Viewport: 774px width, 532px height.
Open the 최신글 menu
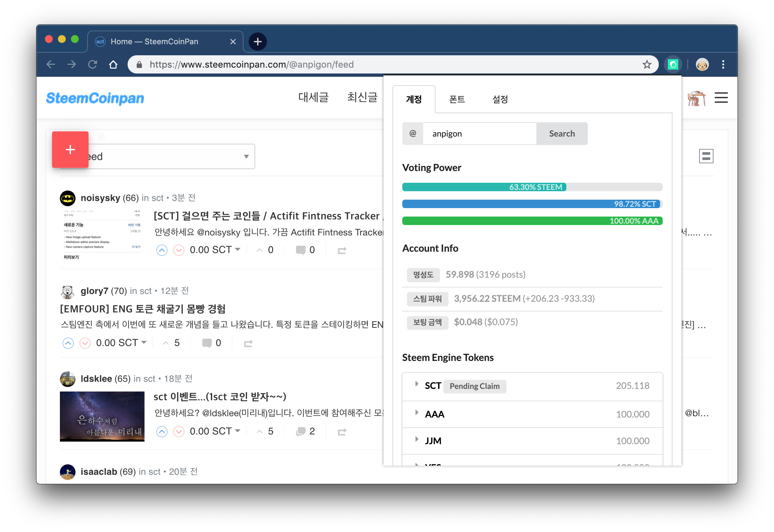[362, 97]
